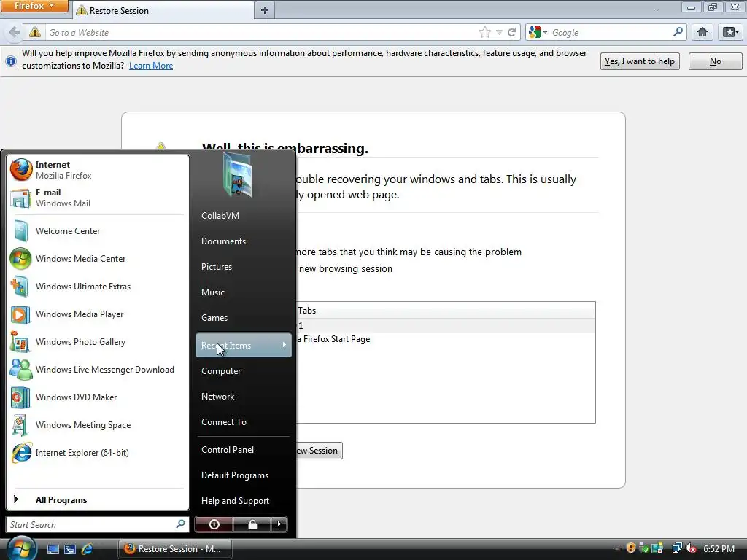This screenshot has height=560, width=747.
Task: Open Pictures from the Start menu
Action: 244,267
